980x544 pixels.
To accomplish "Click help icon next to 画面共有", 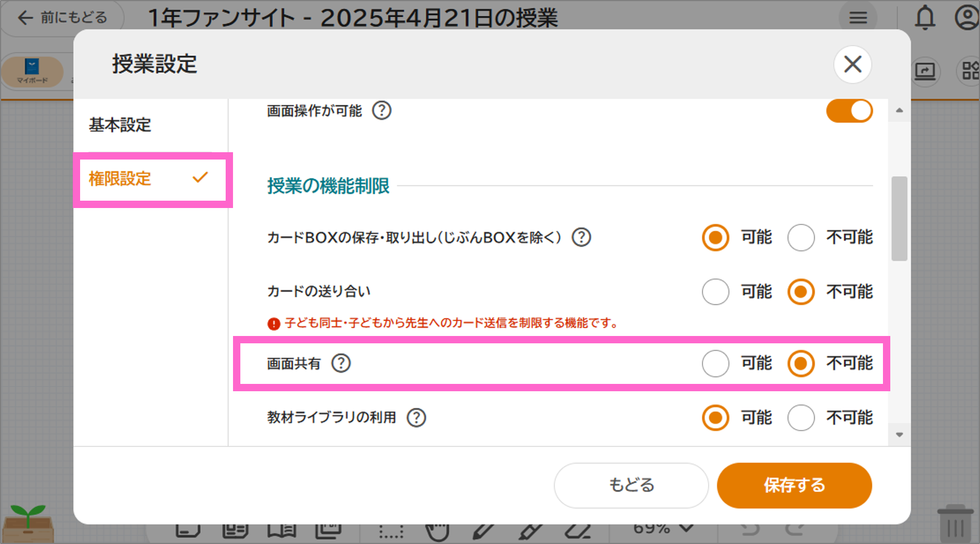I will [341, 363].
